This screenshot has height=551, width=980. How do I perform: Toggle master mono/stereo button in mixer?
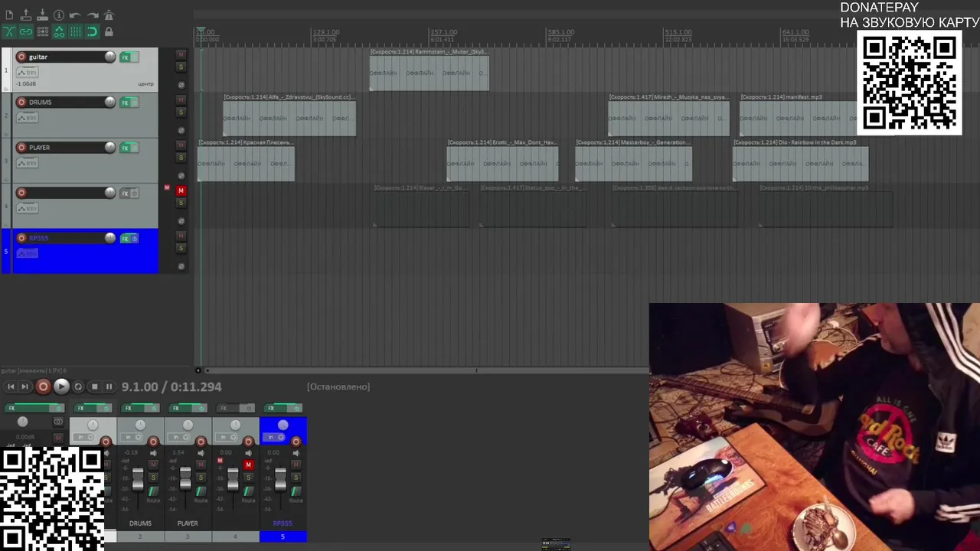(x=58, y=422)
